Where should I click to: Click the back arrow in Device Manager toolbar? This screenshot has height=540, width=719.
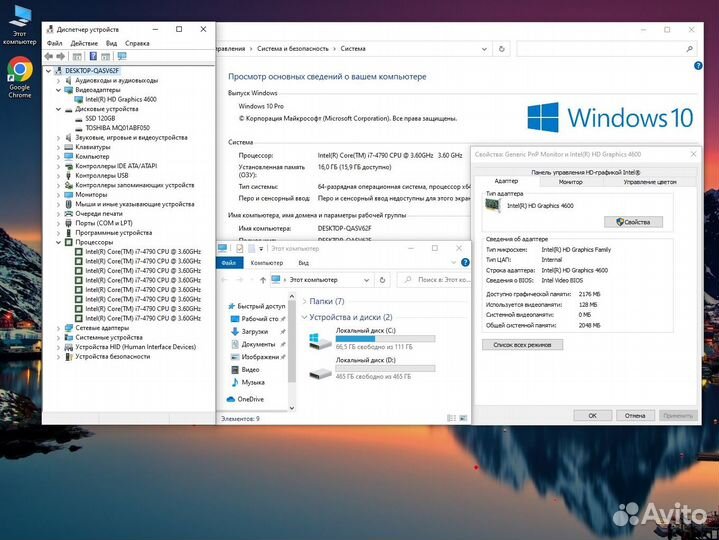click(49, 56)
